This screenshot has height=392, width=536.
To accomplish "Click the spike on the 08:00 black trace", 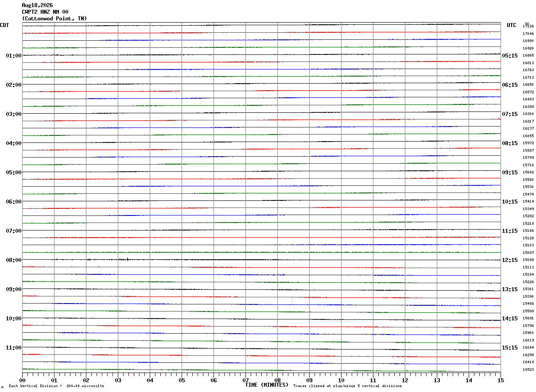I will [x=128, y=259].
